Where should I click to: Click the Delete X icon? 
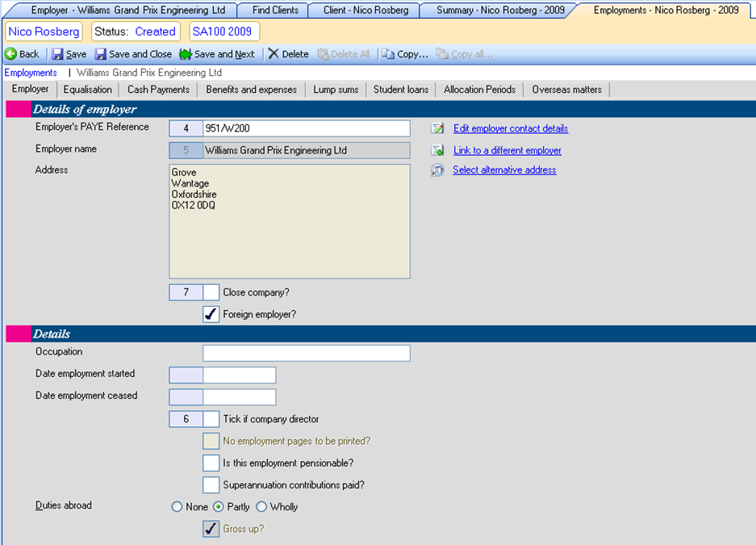(x=274, y=53)
